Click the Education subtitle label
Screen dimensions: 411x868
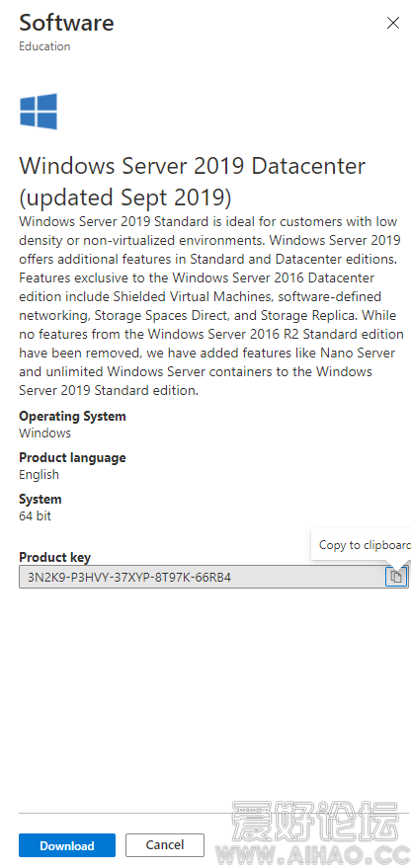tap(44, 46)
